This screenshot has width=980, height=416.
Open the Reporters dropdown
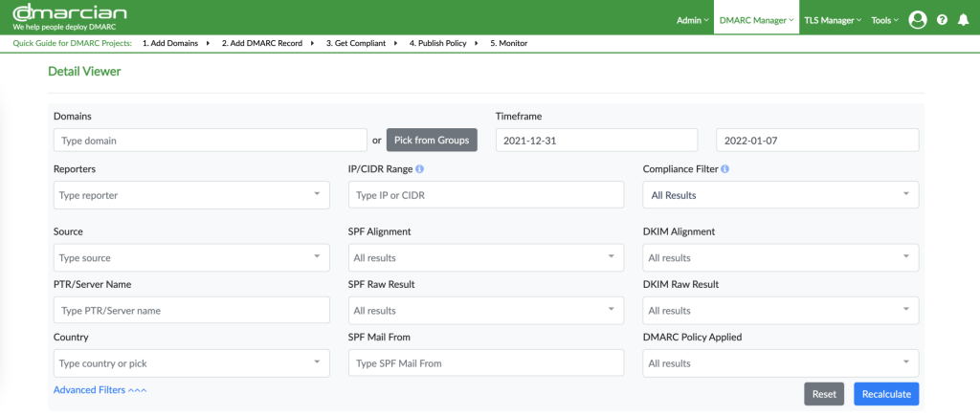[191, 195]
